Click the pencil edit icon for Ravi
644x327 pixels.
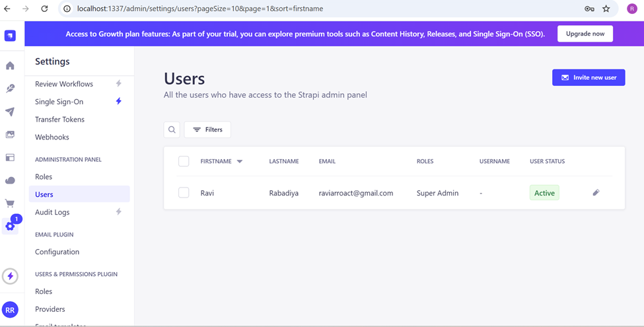[x=596, y=193]
